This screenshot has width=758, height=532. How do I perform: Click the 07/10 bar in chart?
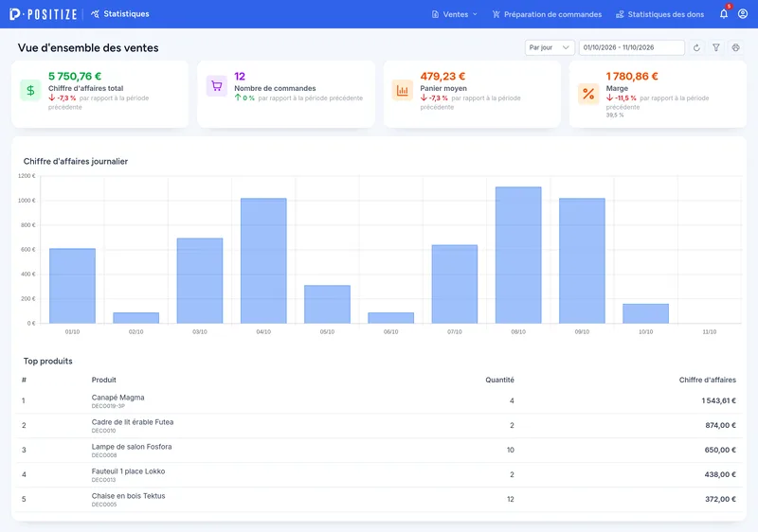tap(455, 284)
